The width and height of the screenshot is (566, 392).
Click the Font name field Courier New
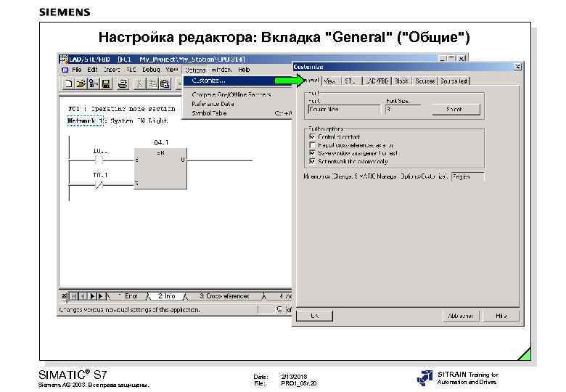coord(345,110)
